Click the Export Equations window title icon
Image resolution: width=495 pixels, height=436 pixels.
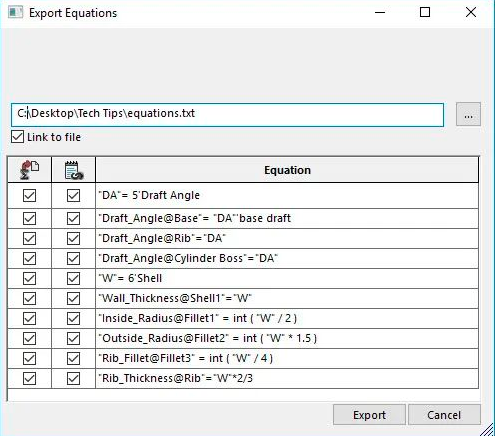click(15, 13)
